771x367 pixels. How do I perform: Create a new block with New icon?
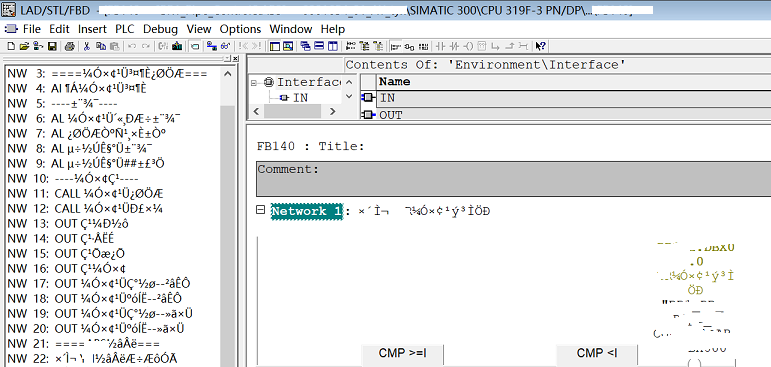[x=10, y=46]
